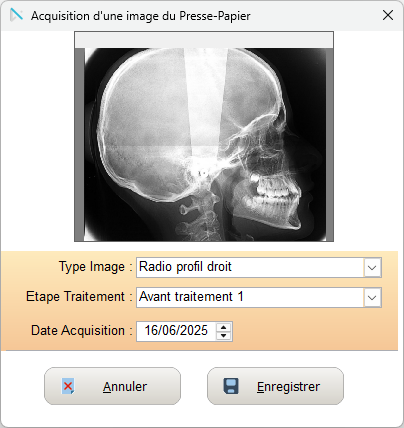Select the 'Avant traitement 1' combo box text
Image resolution: width=404 pixels, height=428 pixels.
tap(191, 296)
